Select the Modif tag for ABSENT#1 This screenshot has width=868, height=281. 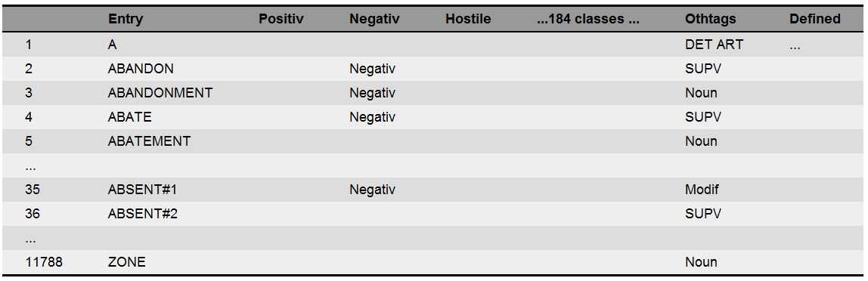coord(702,190)
